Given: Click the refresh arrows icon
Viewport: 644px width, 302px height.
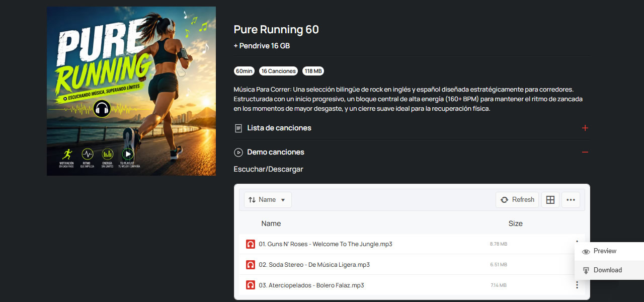Looking at the screenshot, I should [x=505, y=200].
